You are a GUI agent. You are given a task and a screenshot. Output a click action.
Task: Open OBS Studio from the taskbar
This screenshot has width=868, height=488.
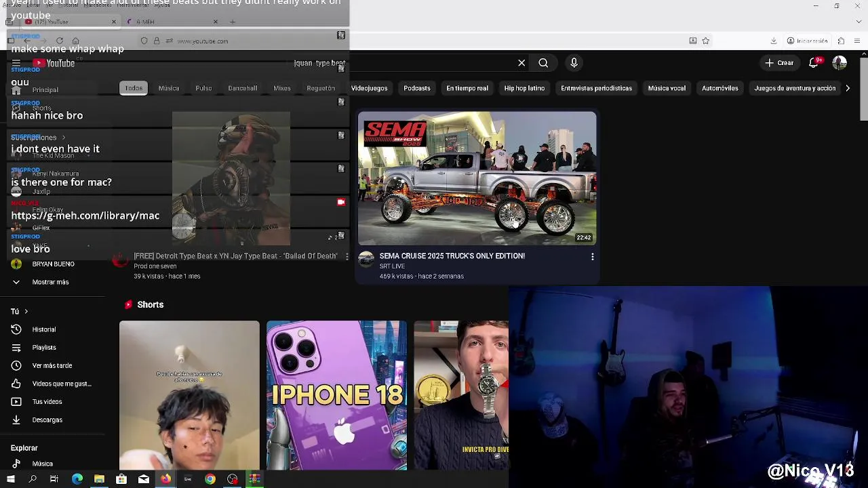[x=233, y=479]
